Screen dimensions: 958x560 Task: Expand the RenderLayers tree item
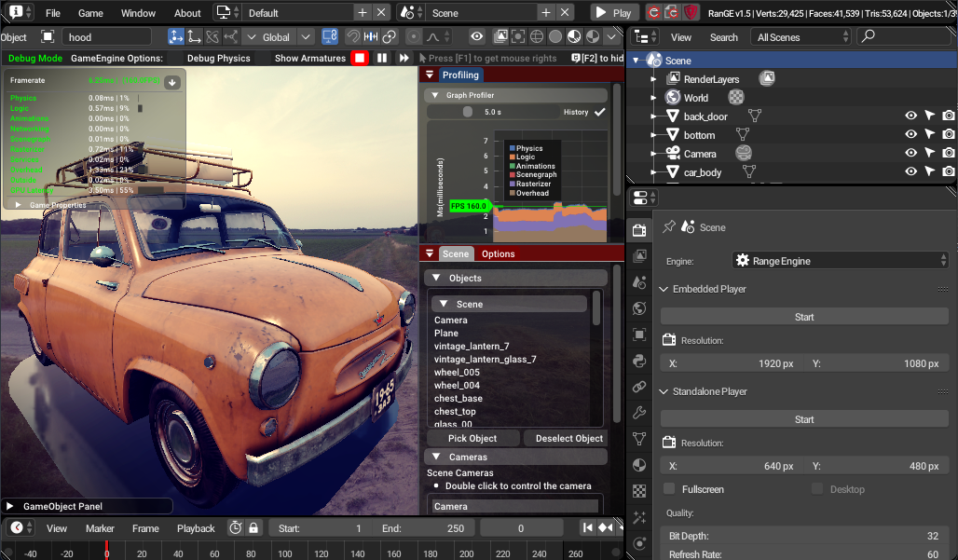(x=655, y=79)
